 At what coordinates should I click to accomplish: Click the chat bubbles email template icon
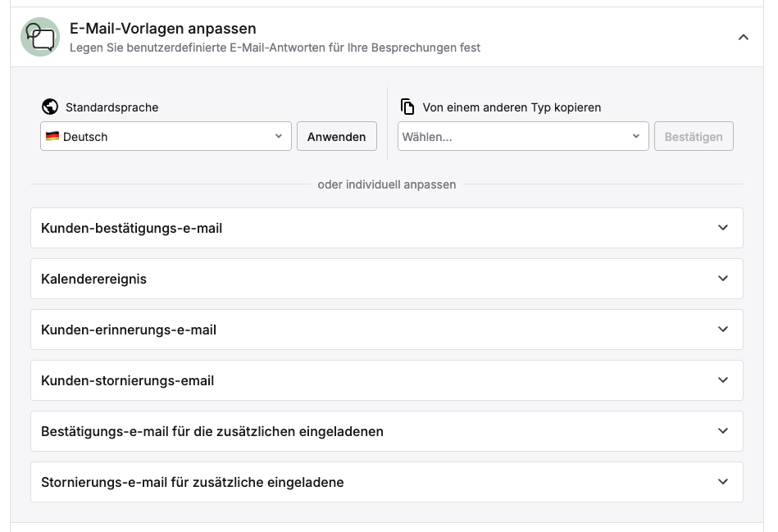[40, 37]
